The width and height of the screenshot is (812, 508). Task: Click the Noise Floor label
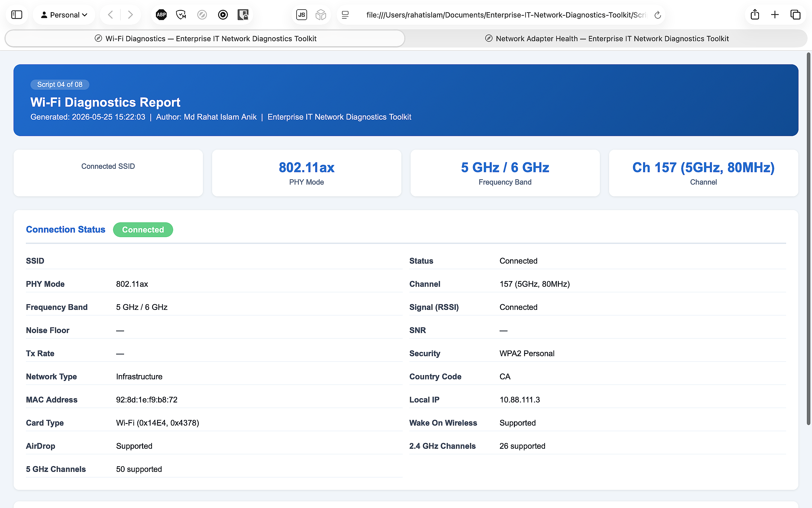pyautogui.click(x=48, y=330)
